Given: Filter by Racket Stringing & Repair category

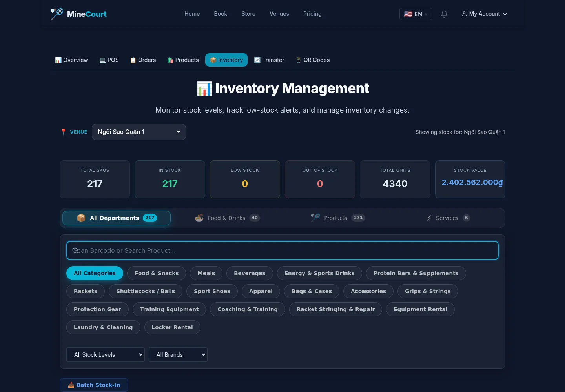Looking at the screenshot, I should [x=335, y=309].
